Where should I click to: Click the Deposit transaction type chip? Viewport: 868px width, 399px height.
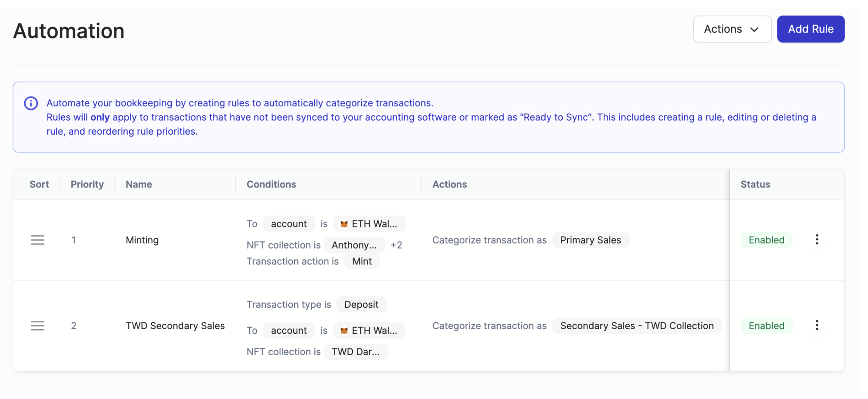(x=361, y=305)
